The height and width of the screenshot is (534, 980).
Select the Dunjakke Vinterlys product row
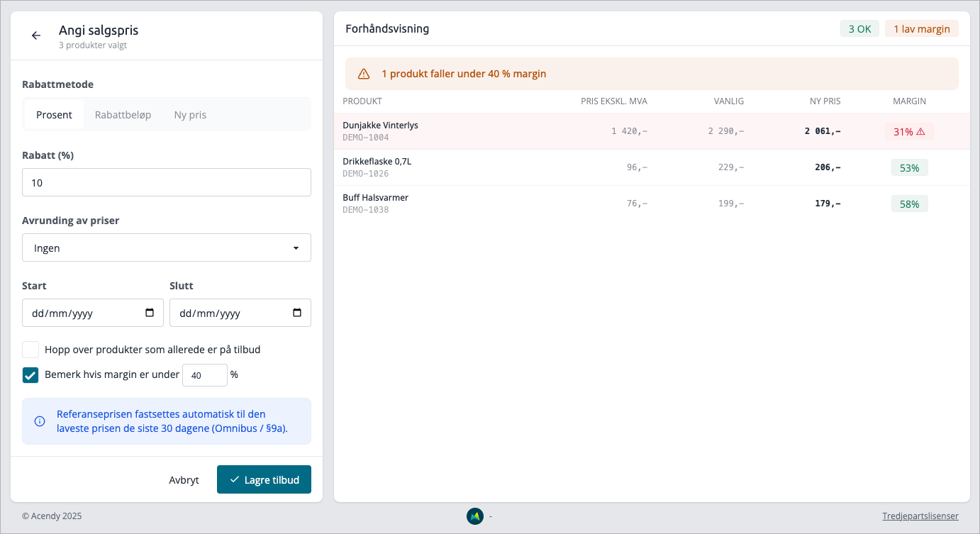pyautogui.click(x=652, y=131)
